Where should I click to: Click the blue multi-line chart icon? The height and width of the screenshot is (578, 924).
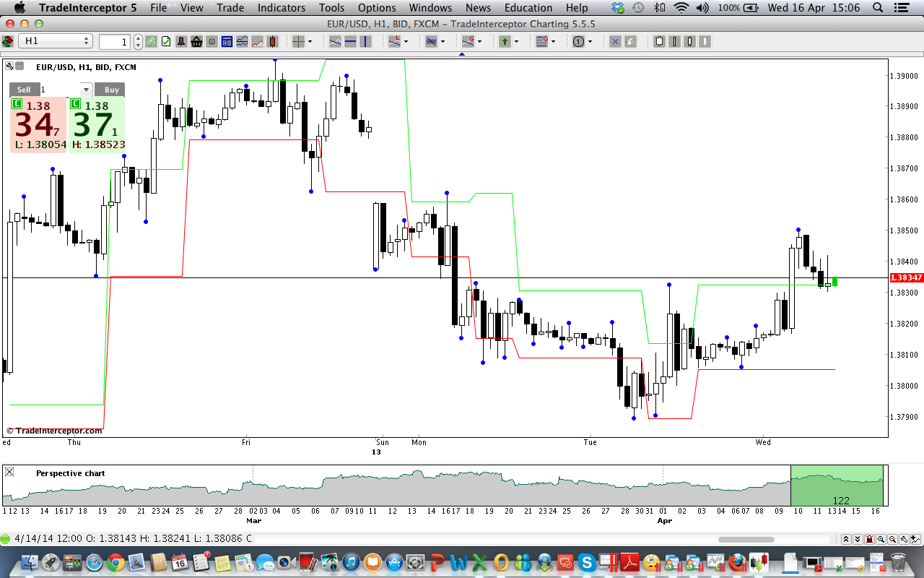tap(242, 41)
